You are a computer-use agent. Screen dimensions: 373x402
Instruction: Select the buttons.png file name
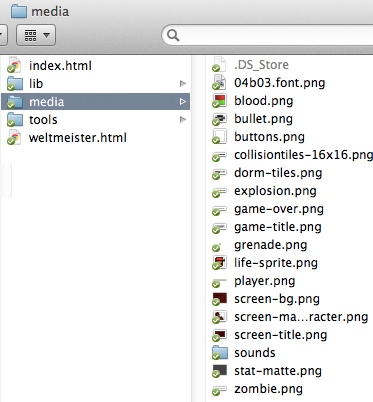coord(269,137)
